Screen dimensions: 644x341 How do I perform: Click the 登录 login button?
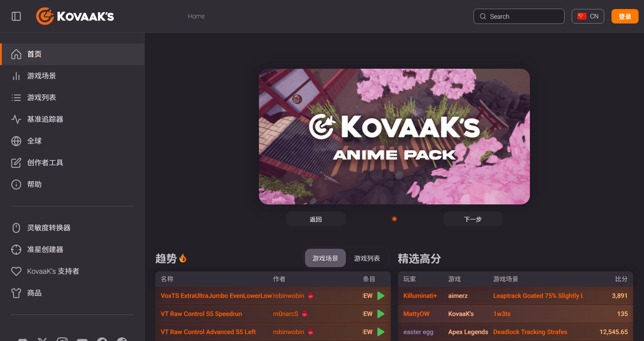click(x=625, y=16)
